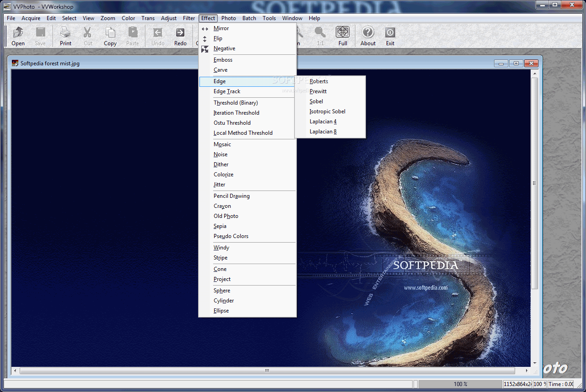Expand the Edge submenu item
Image resolution: width=586 pixels, height=392 pixels.
(247, 81)
